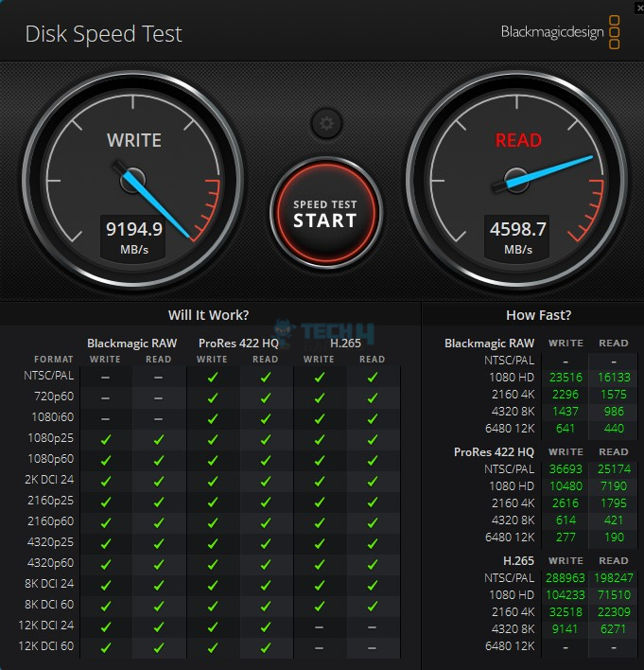Screen dimensions: 644x670
Task: Click the ProRes 422 HQ heading in How Fast
Action: coord(494,452)
